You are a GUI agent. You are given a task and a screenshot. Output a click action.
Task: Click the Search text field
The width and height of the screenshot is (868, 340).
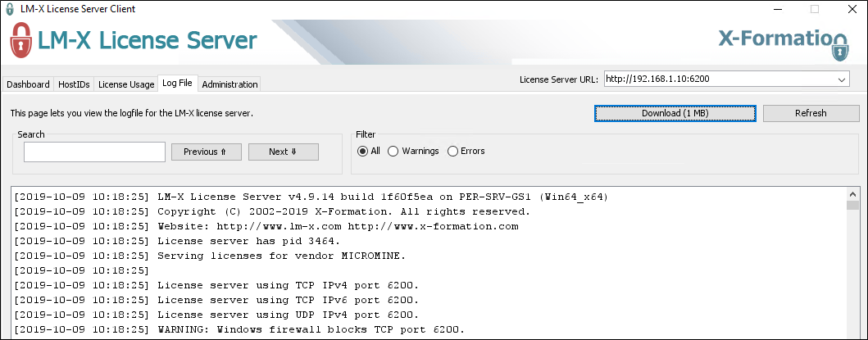click(x=94, y=152)
